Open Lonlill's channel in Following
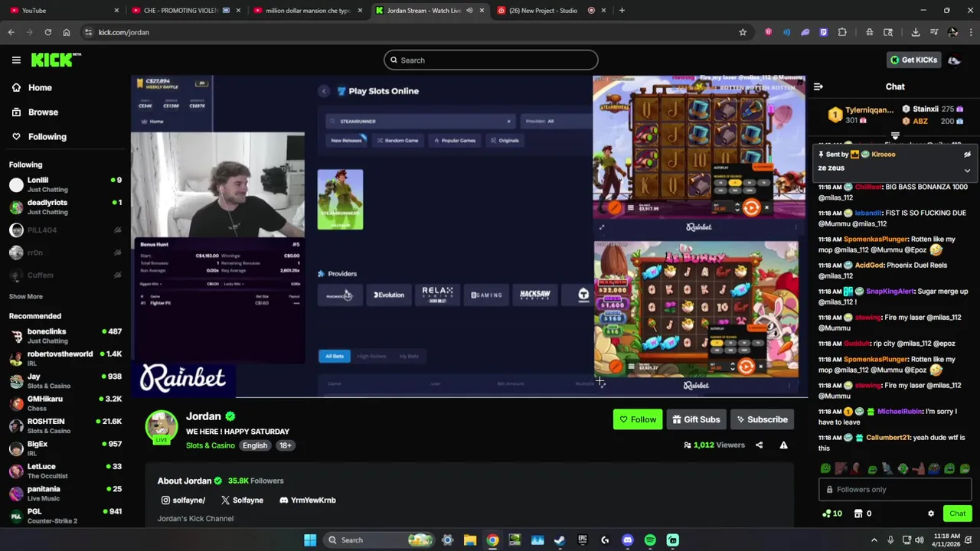Image resolution: width=980 pixels, height=551 pixels. tap(65, 184)
